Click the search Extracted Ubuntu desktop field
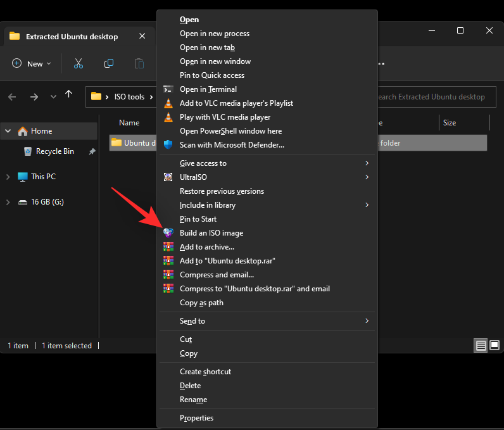This screenshot has width=504, height=430. tap(436, 97)
